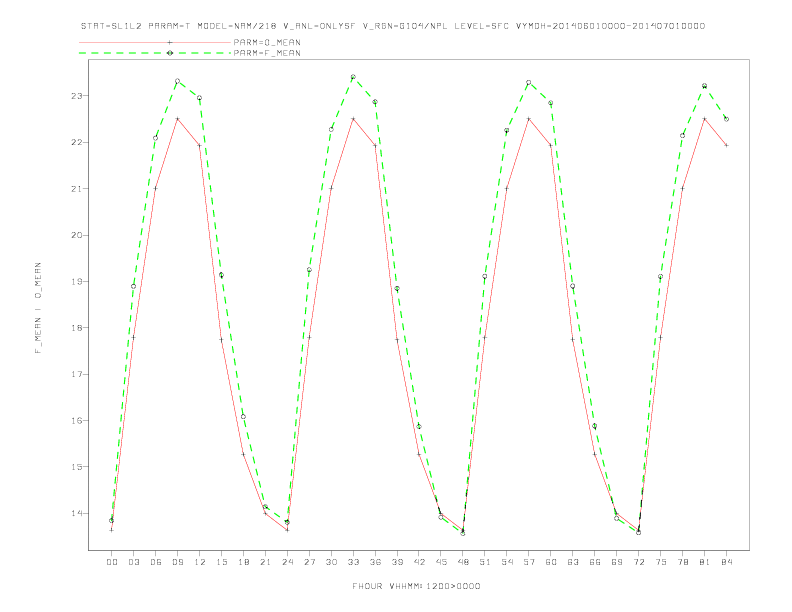Click x-axis forecast hour label 60
The width and height of the screenshot is (792, 612).
551,562
